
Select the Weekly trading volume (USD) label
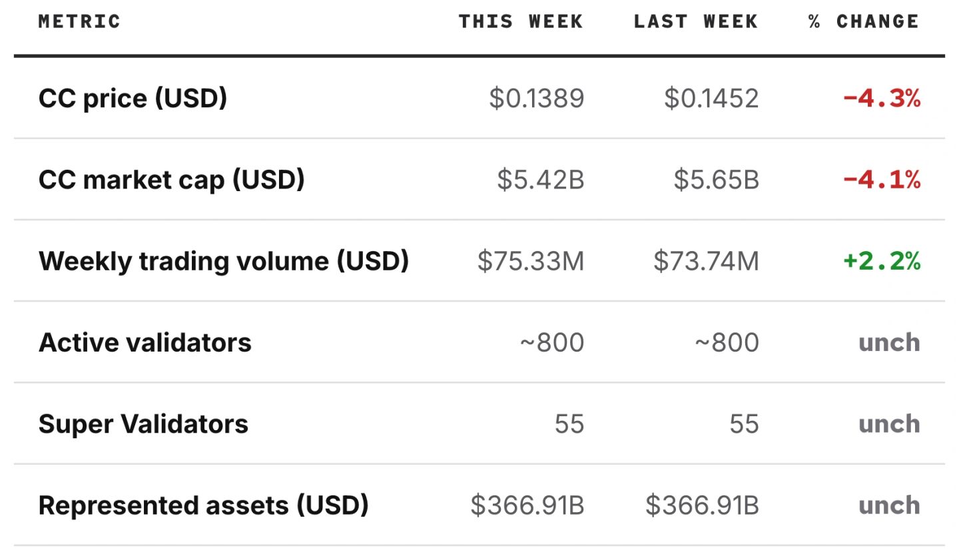pos(224,261)
